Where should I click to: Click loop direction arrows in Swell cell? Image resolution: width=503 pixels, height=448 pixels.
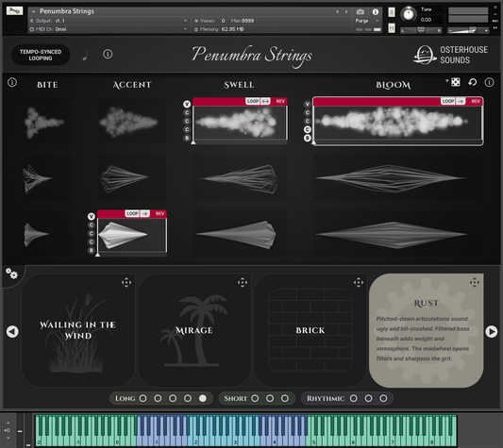tap(265, 101)
